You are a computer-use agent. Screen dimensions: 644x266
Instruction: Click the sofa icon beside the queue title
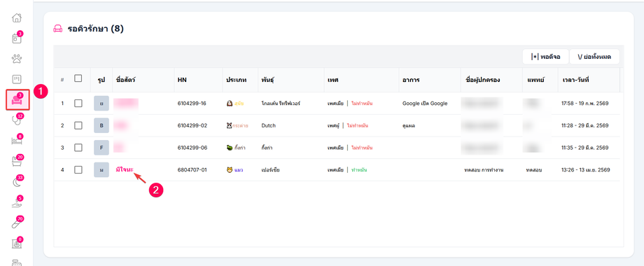(x=58, y=29)
